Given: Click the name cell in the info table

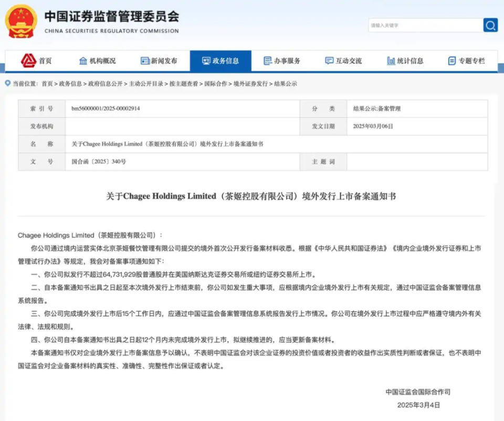Looking at the screenshot, I should (x=277, y=144).
